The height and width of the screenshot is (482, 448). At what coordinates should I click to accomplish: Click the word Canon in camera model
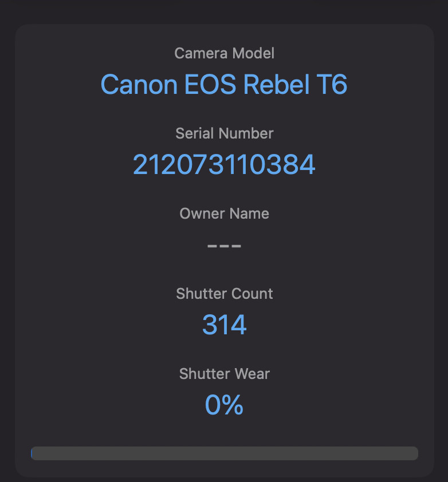pyautogui.click(x=139, y=85)
